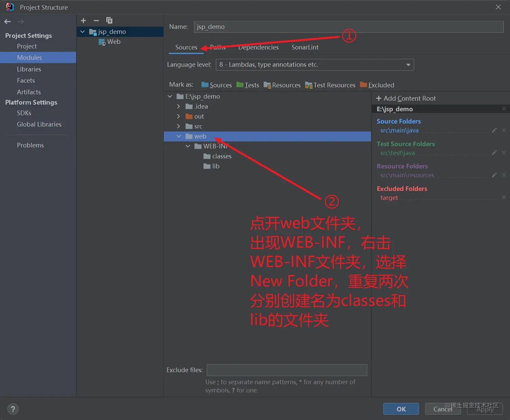Screen dimensions: 510x420
Task: Collapse the web folder
Action: point(179,136)
